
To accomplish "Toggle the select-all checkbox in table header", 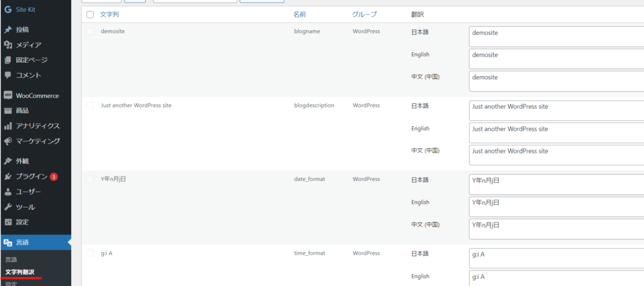I will 90,14.
